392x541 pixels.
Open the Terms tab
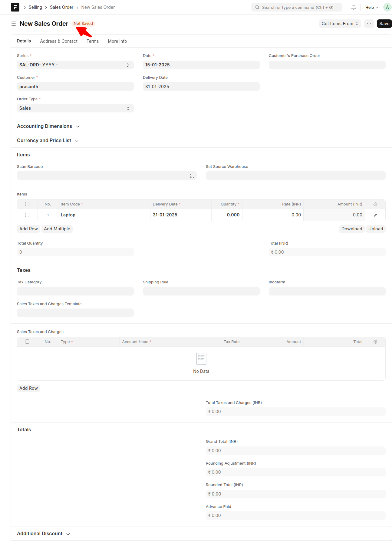click(x=93, y=41)
